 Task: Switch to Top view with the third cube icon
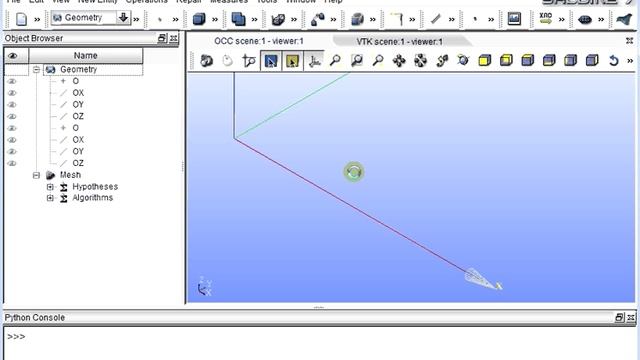coord(528,61)
